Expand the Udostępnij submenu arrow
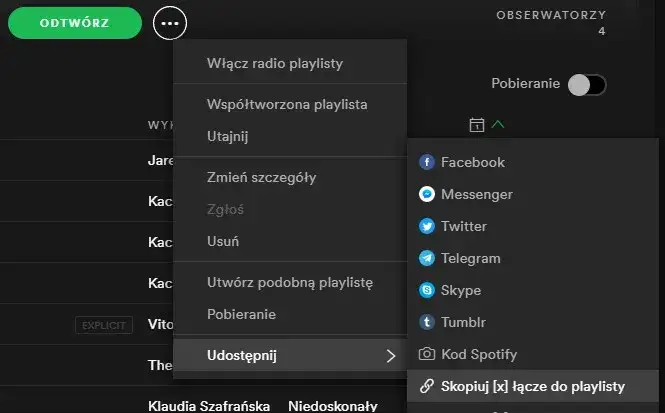Image resolution: width=665 pixels, height=413 pixels. coord(391,356)
